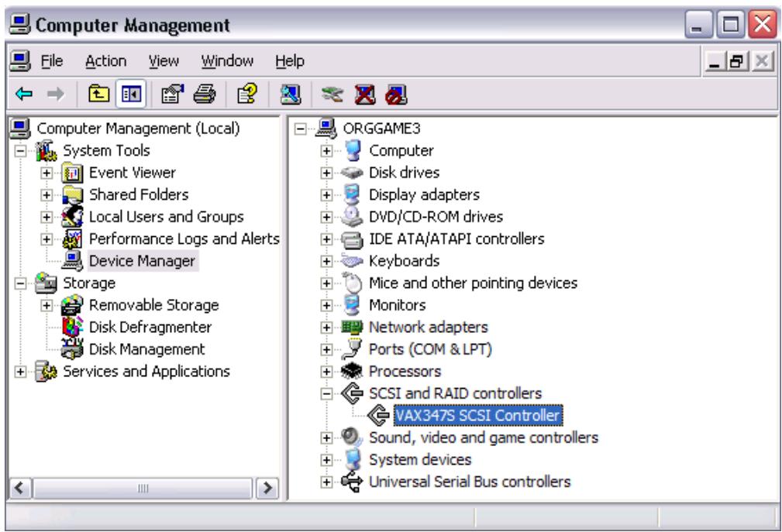Click the Sound, video and game controllers icon

pos(352,438)
